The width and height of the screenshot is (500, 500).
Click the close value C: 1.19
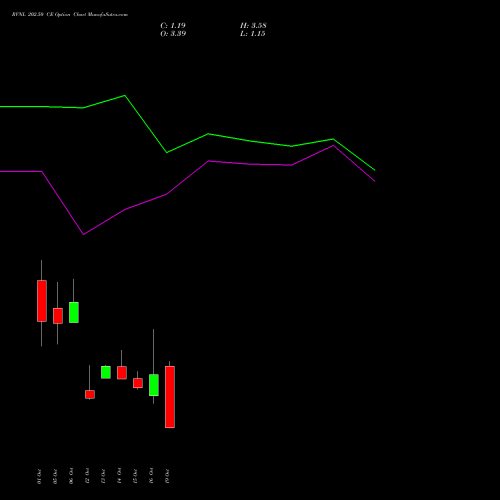173,26
